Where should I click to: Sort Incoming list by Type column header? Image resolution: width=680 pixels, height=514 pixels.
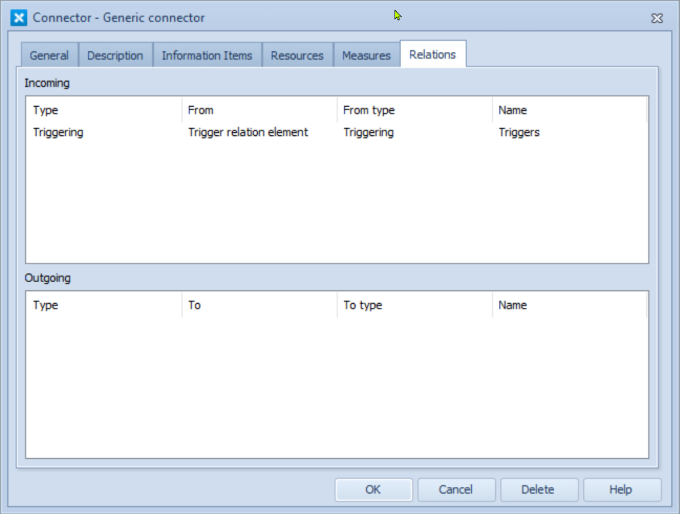[x=103, y=110]
